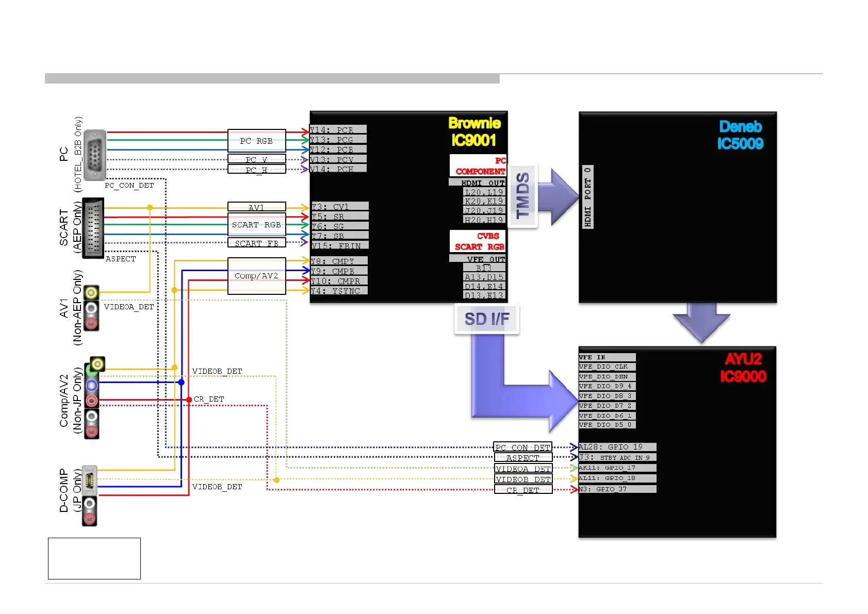
Task: Click the Deneb IC5009 title
Action: pos(741,135)
